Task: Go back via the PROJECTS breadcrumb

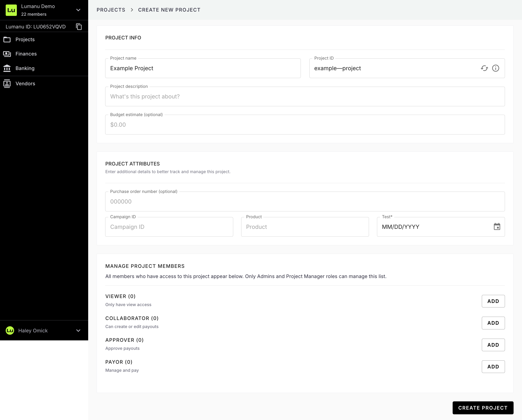Action: (111, 10)
